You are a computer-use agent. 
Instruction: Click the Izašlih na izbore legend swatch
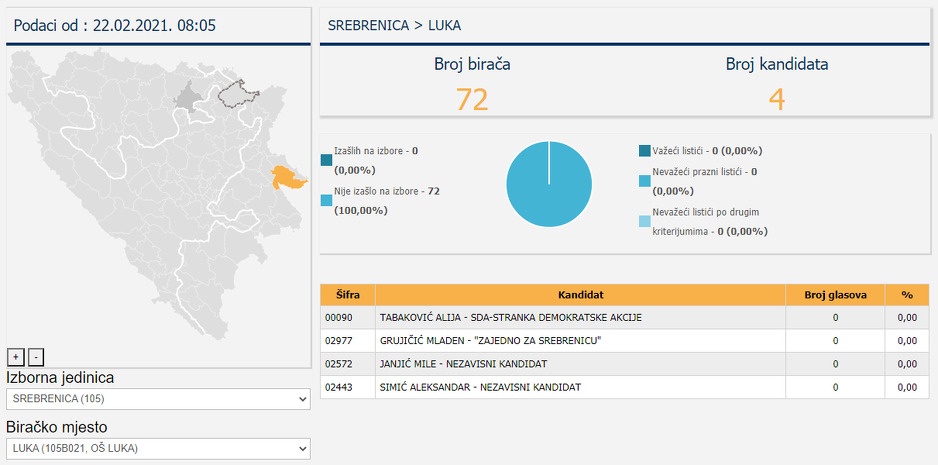326,160
